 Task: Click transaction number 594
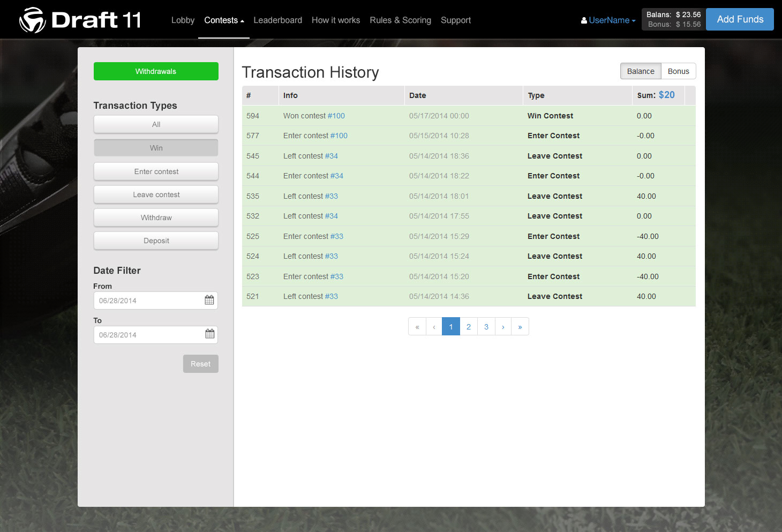pyautogui.click(x=253, y=116)
